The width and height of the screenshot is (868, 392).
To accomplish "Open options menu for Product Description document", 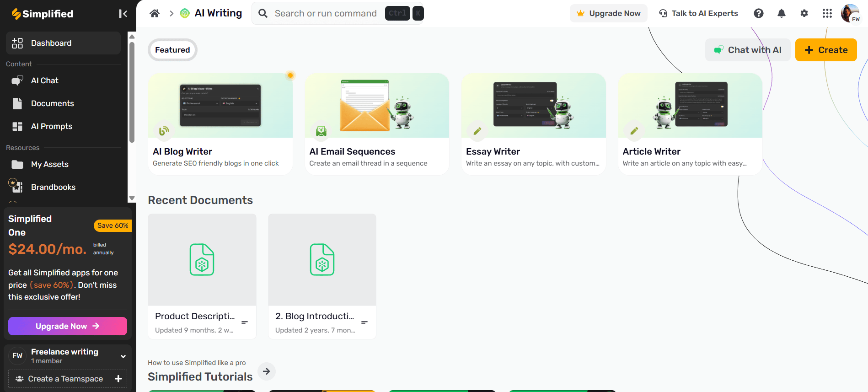I will pyautogui.click(x=245, y=322).
